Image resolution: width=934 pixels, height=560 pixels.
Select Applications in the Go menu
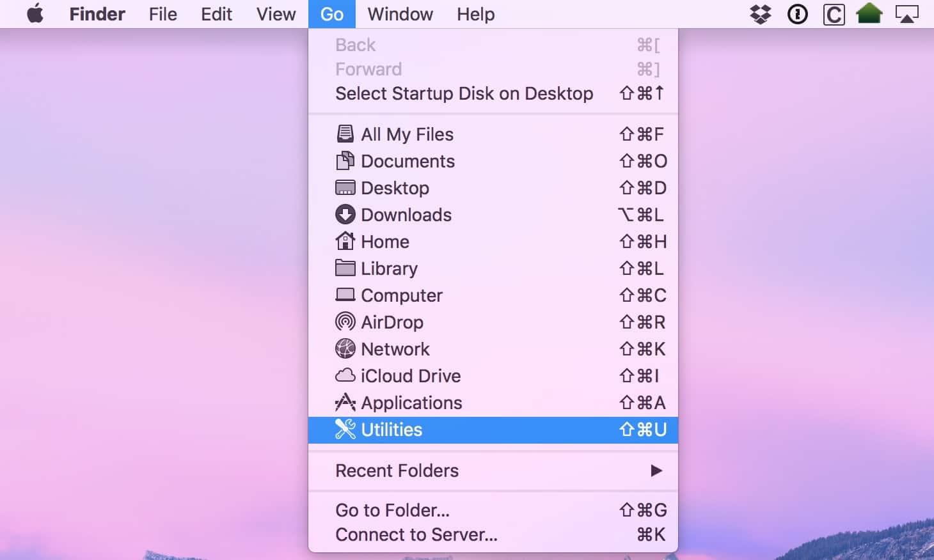[411, 403]
